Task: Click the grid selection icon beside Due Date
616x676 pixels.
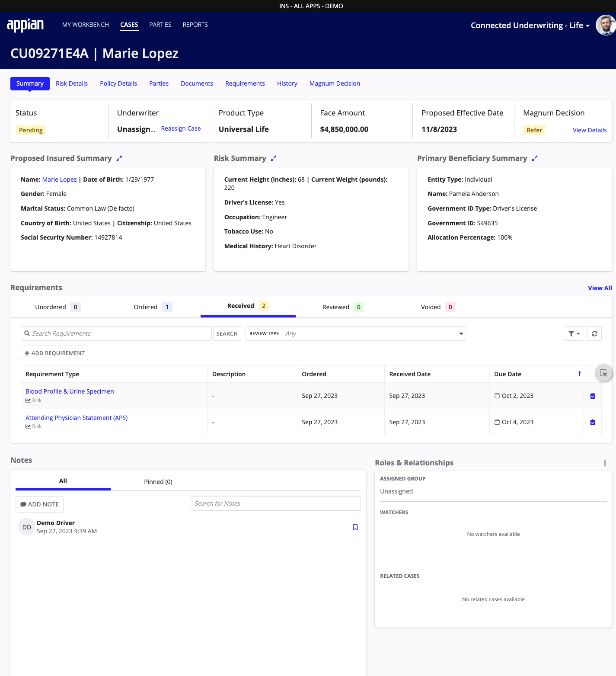Action: point(603,373)
